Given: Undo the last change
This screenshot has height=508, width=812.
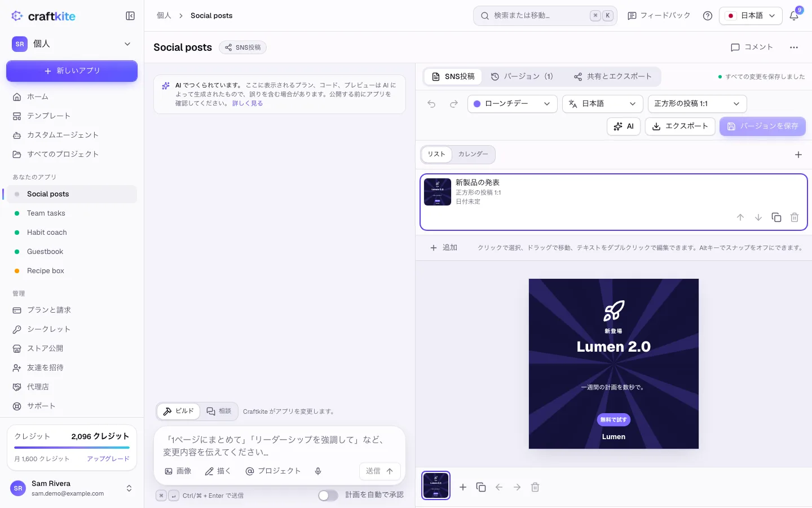Looking at the screenshot, I should (x=431, y=104).
